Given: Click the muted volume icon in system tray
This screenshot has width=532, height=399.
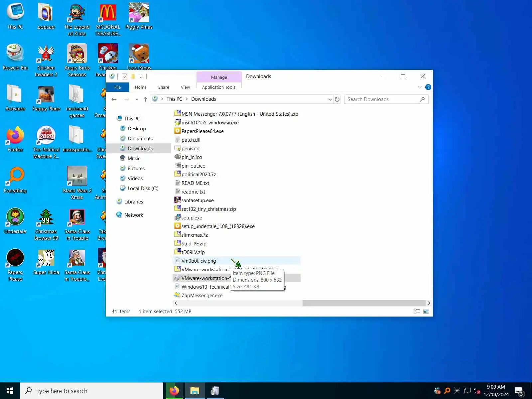Looking at the screenshot, I should pos(477,391).
